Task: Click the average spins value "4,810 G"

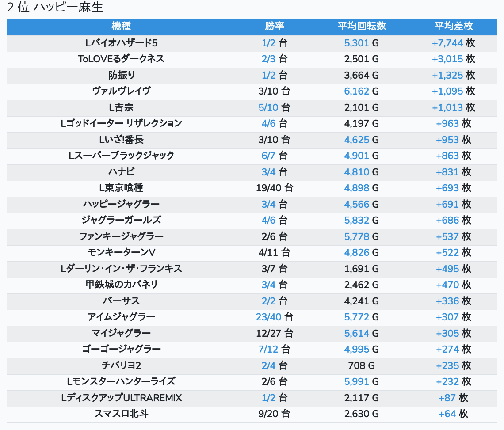Action: 362,172
